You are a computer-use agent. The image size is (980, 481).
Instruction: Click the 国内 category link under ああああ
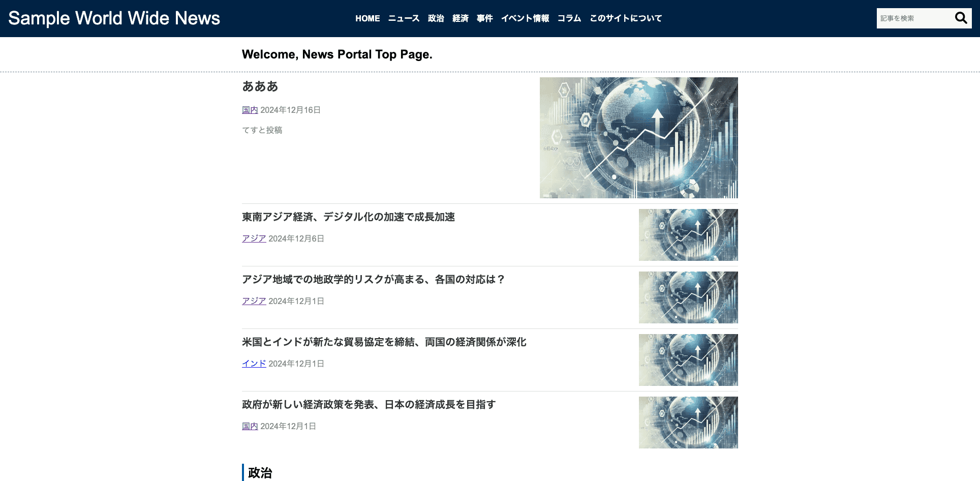(x=250, y=110)
